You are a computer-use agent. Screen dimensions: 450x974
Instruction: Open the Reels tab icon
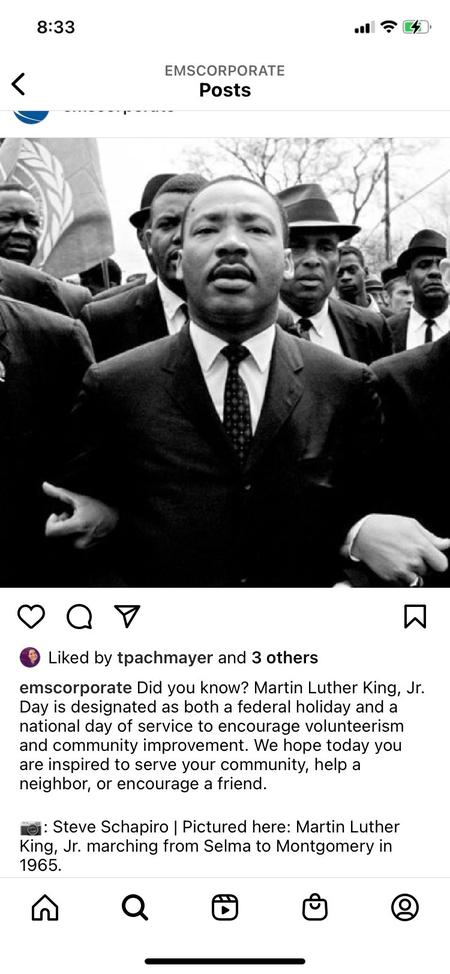tap(225, 908)
